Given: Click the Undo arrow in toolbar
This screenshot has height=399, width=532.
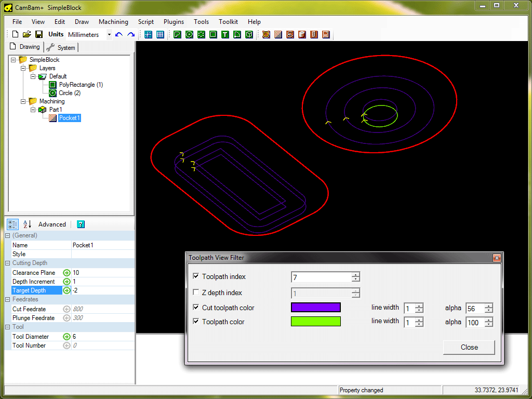Looking at the screenshot, I should [x=119, y=35].
